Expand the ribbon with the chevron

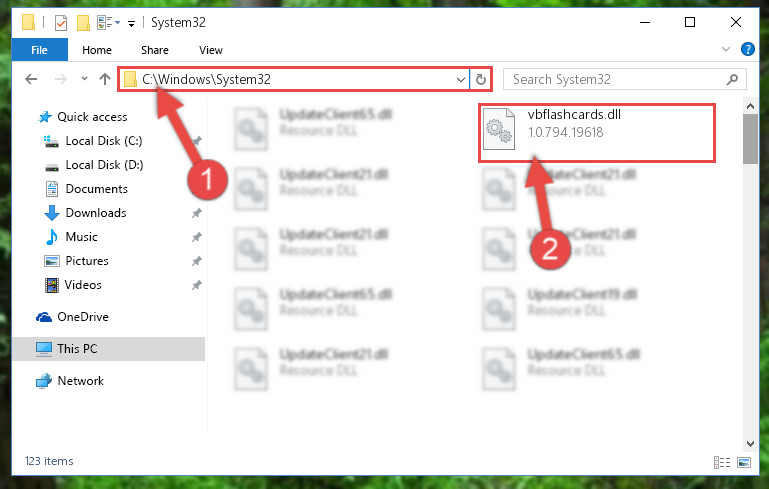726,49
